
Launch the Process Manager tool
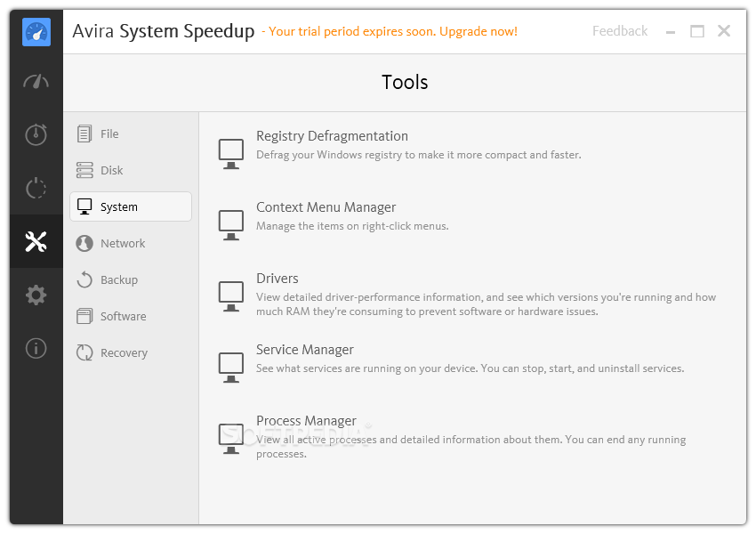coord(306,421)
